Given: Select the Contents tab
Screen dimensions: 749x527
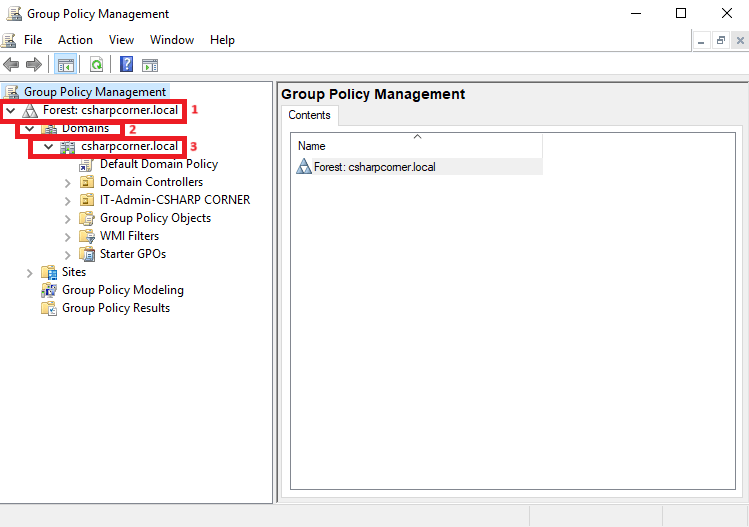Looking at the screenshot, I should point(309,115).
